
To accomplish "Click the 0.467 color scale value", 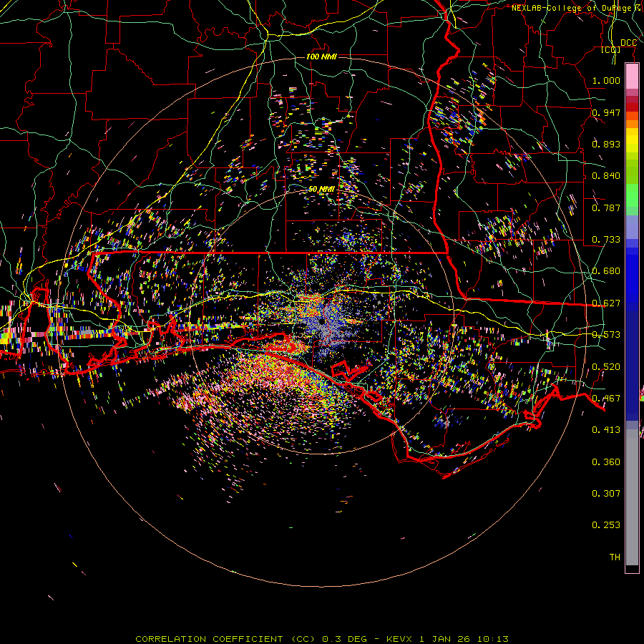I will (606, 399).
